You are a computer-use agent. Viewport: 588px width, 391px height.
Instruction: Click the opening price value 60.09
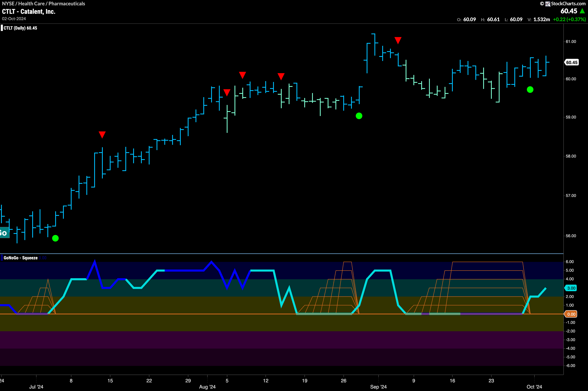coord(469,20)
